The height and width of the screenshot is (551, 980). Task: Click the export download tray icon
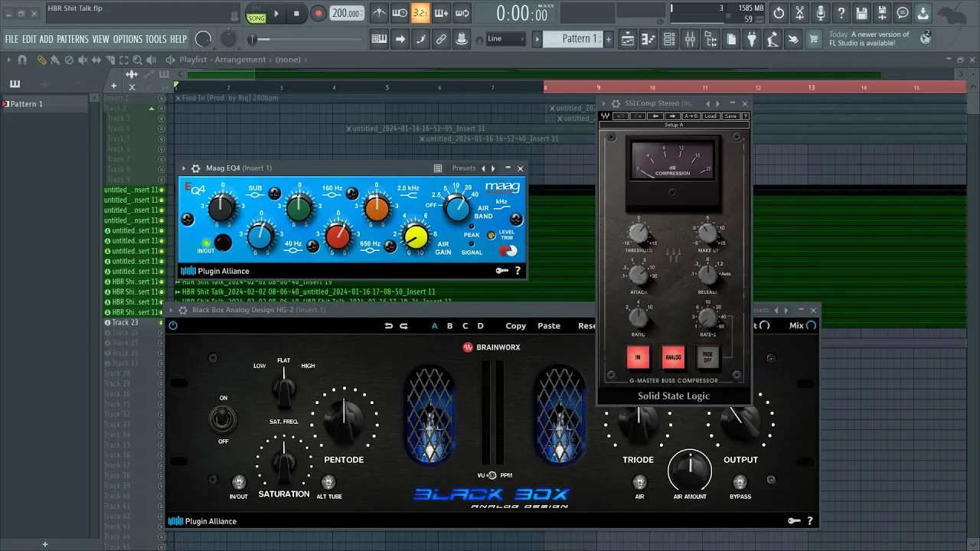tap(923, 13)
